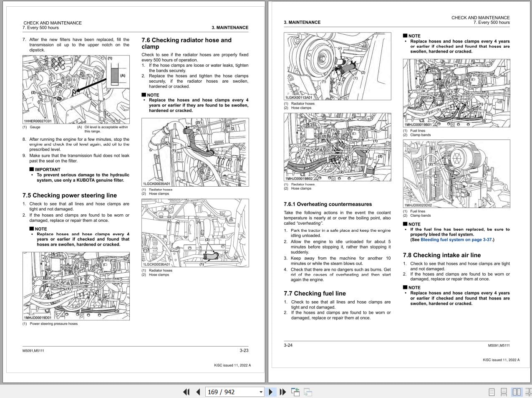The image size is (532, 398).
Task: Click the fuel lines diagram 1MHJD00019B01
Action: pyautogui.click(x=456, y=93)
